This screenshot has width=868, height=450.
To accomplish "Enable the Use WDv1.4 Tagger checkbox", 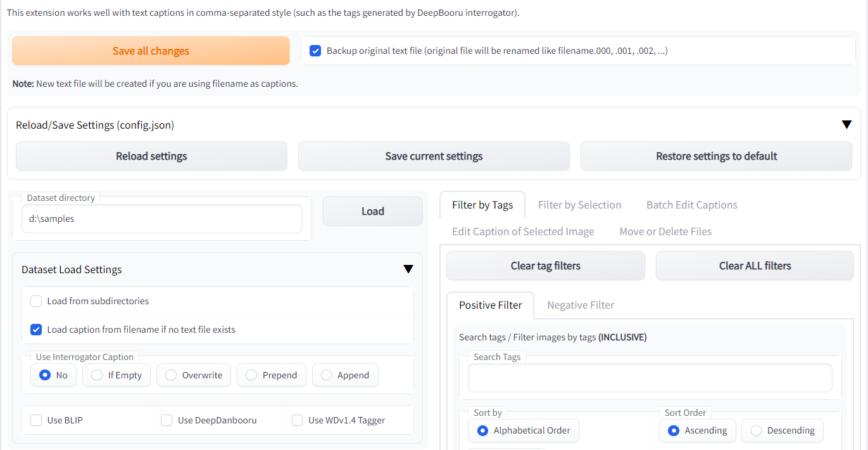I will point(297,420).
